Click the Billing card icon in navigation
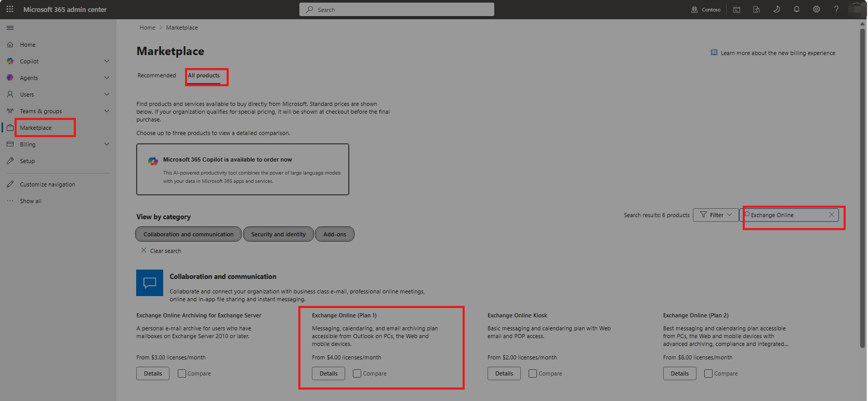The height and width of the screenshot is (401, 868). click(x=10, y=144)
